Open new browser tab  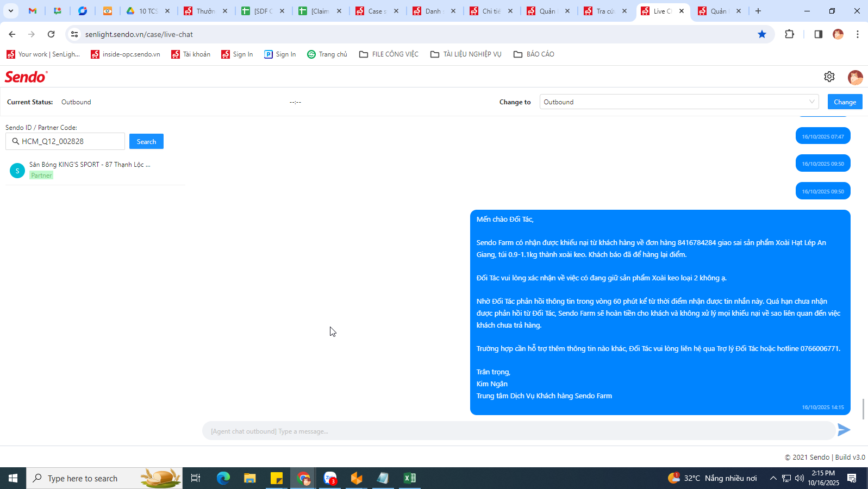click(x=758, y=11)
